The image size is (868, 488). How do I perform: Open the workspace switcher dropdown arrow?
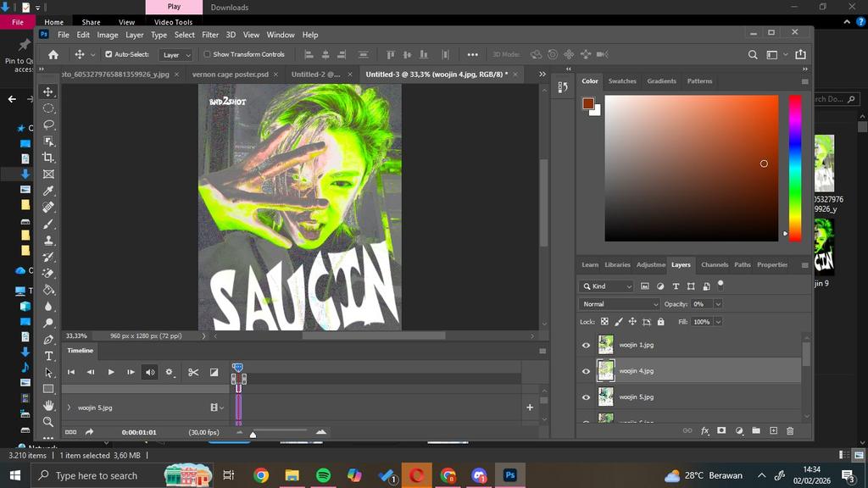click(786, 54)
